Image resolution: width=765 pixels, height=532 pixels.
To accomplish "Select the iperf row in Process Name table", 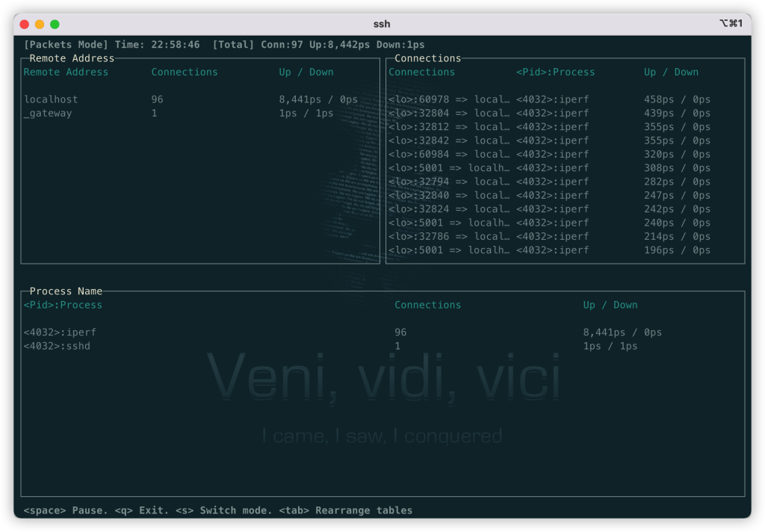I will pos(60,332).
